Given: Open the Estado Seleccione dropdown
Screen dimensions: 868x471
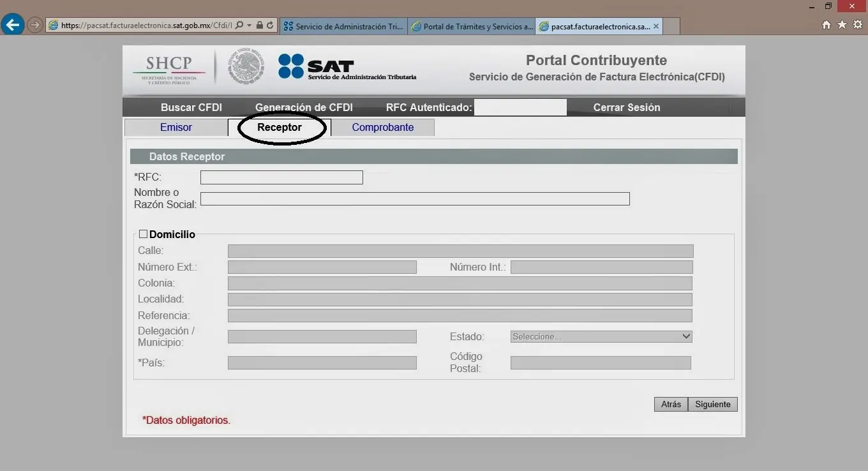Looking at the screenshot, I should tap(601, 336).
